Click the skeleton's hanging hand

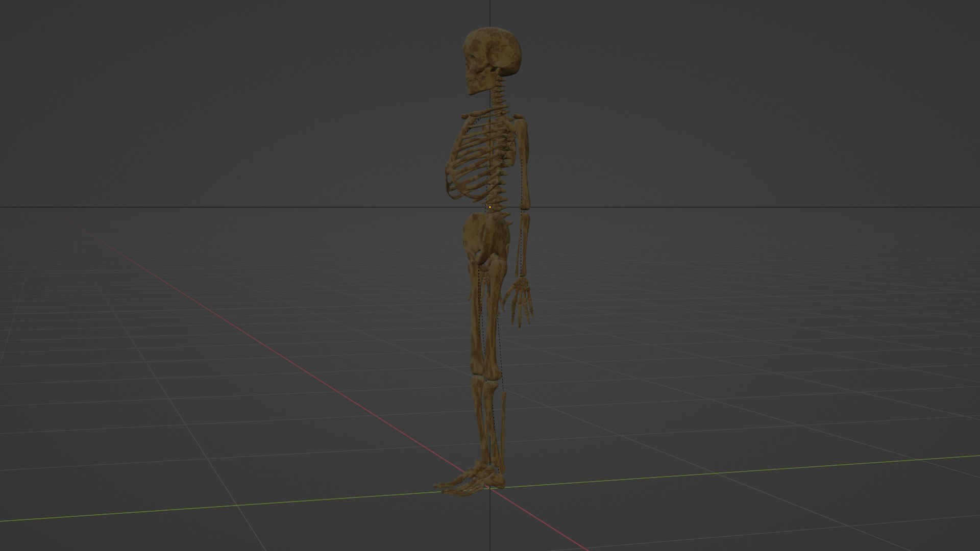click(x=519, y=302)
